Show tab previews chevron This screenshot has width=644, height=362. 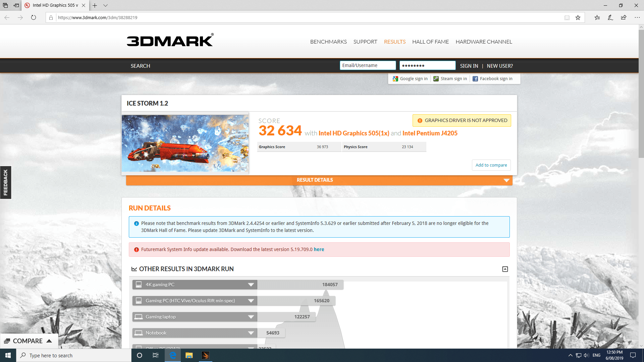tap(105, 5)
